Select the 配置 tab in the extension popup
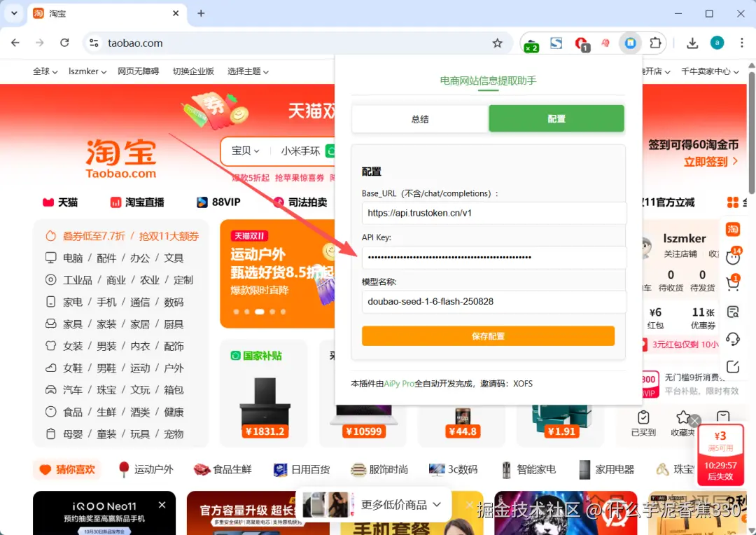 pyautogui.click(x=556, y=119)
